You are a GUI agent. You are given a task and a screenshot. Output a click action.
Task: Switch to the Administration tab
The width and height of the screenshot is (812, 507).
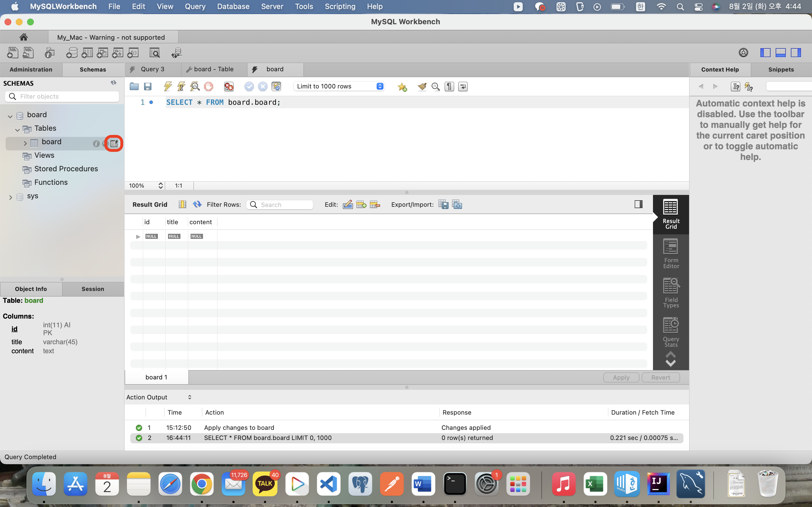pyautogui.click(x=31, y=69)
